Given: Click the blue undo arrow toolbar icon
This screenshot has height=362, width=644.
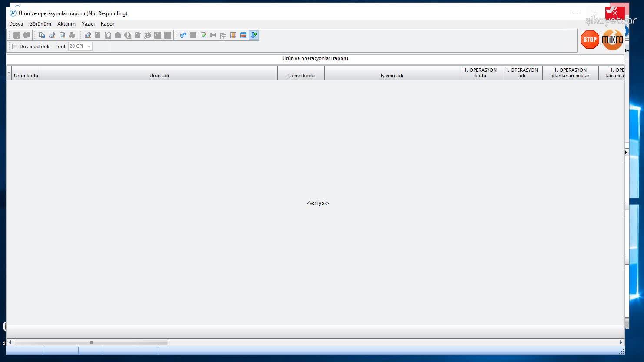Looking at the screenshot, I should pos(183,35).
